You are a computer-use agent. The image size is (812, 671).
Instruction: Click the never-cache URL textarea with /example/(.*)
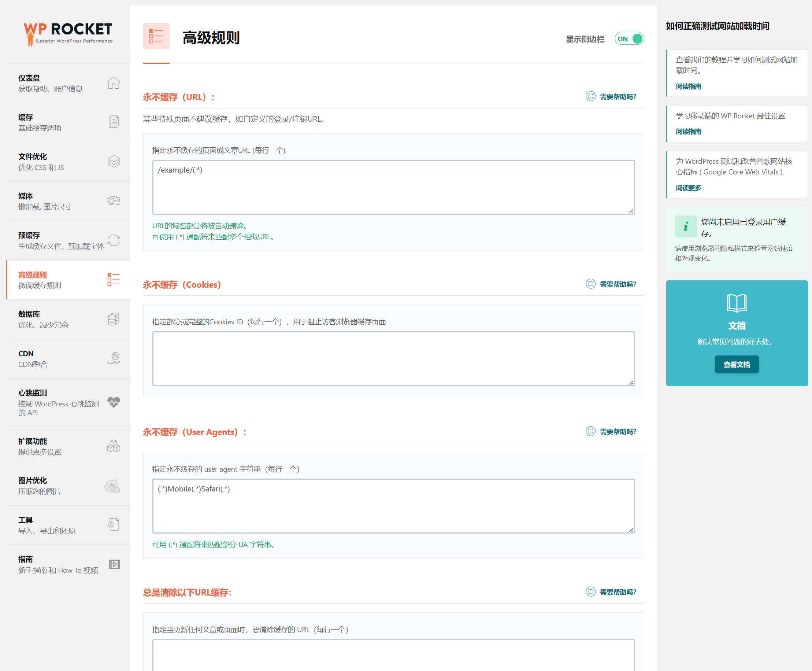pos(393,187)
